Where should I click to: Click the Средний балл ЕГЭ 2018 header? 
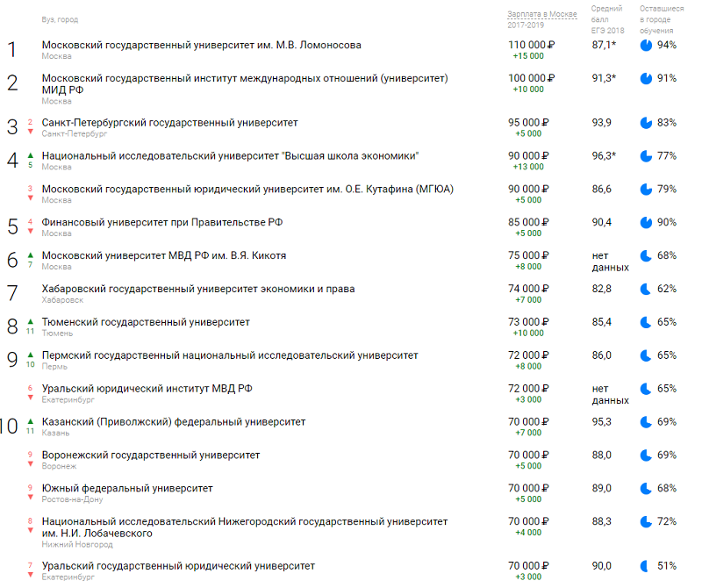[x=606, y=19]
